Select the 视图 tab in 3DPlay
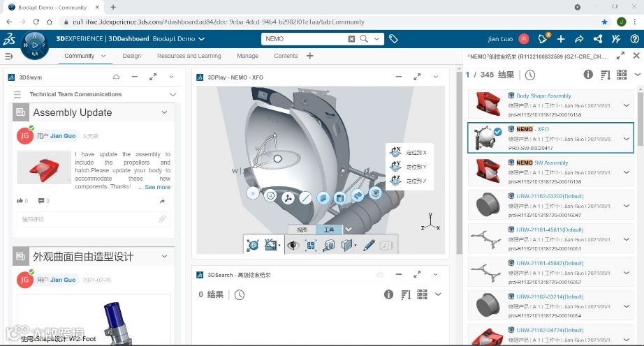The width and height of the screenshot is (644, 346). (302, 230)
